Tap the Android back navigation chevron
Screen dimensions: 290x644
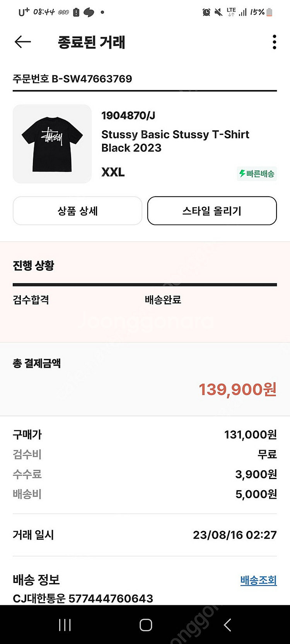tap(227, 625)
